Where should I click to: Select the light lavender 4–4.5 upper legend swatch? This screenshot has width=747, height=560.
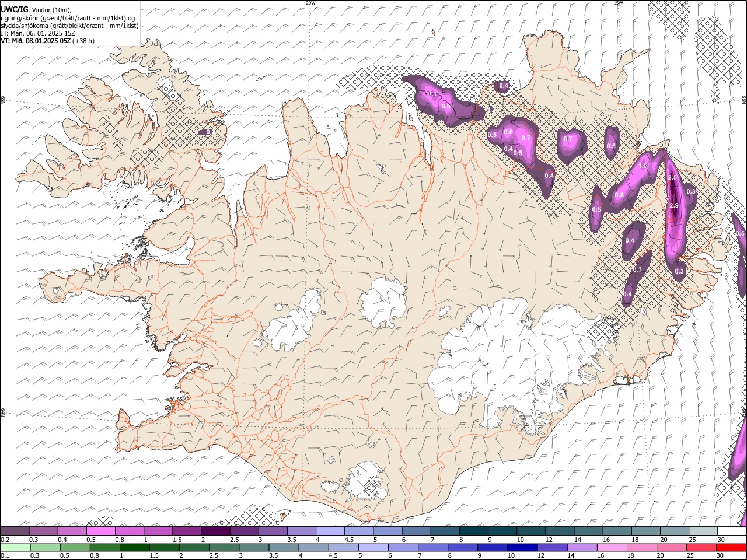(330, 531)
